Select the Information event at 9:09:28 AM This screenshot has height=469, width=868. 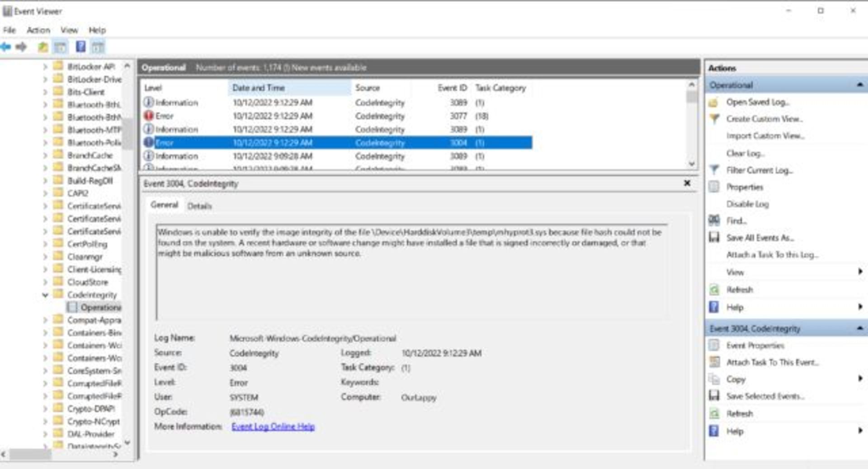337,156
